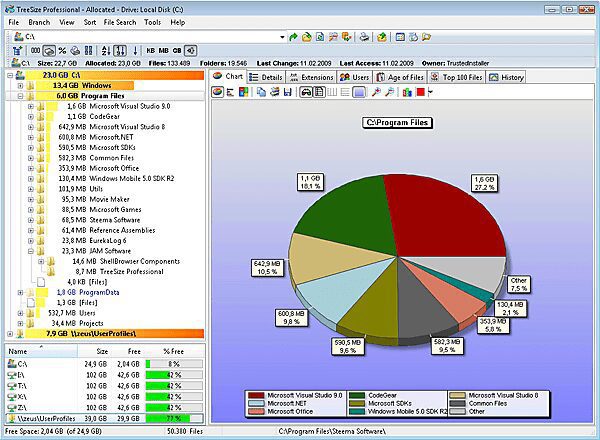The height and width of the screenshot is (440, 600).
Task: Click the green go arrow icon
Action: (x=293, y=37)
